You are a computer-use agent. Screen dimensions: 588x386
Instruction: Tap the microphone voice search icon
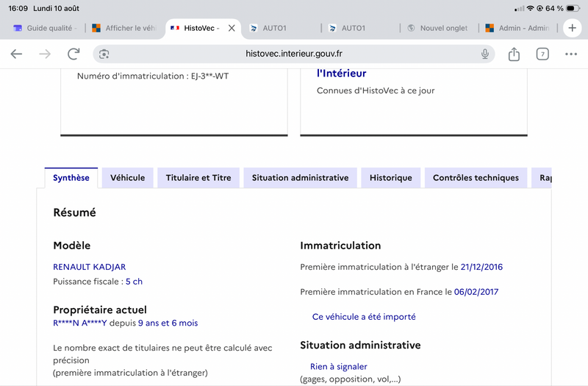485,54
